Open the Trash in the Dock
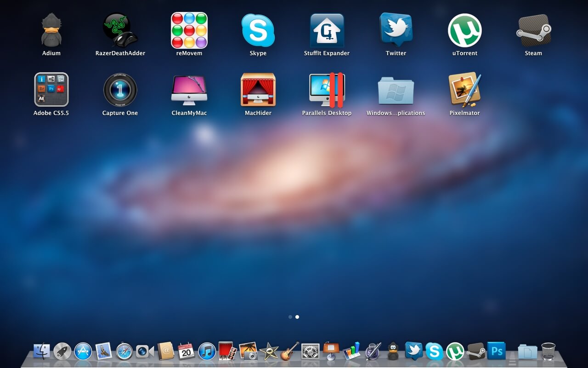Viewport: 588px width, 368px height. coord(548,351)
